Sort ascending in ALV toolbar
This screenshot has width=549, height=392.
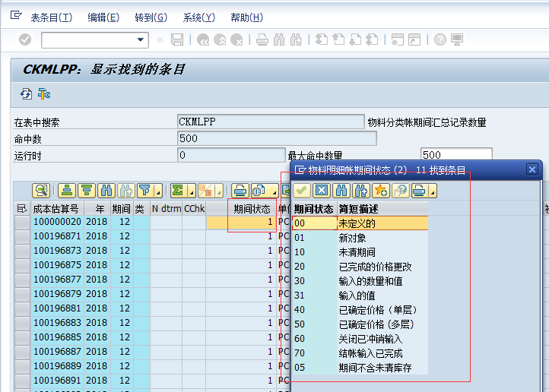coord(67,191)
